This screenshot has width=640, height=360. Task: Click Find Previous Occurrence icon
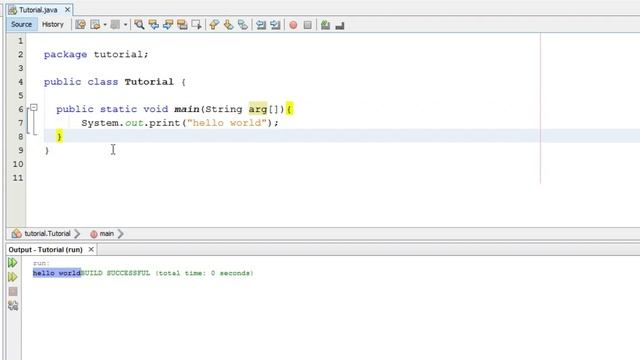coord(153,25)
